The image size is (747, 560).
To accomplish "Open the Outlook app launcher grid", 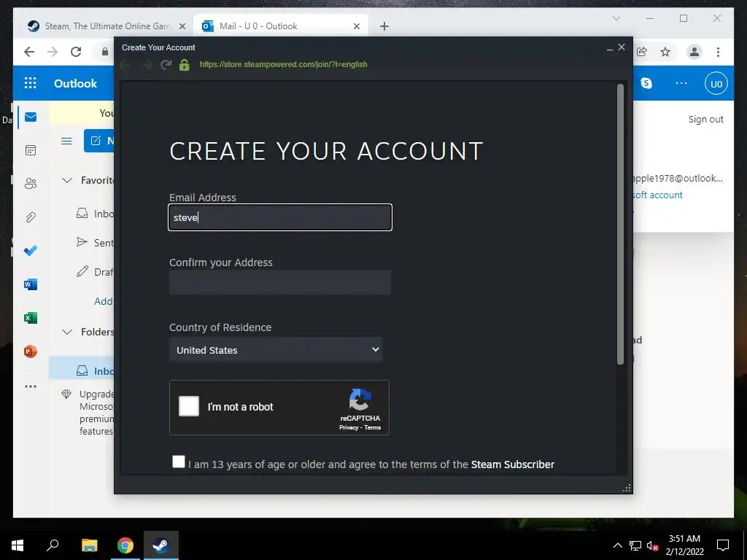I will (x=31, y=83).
